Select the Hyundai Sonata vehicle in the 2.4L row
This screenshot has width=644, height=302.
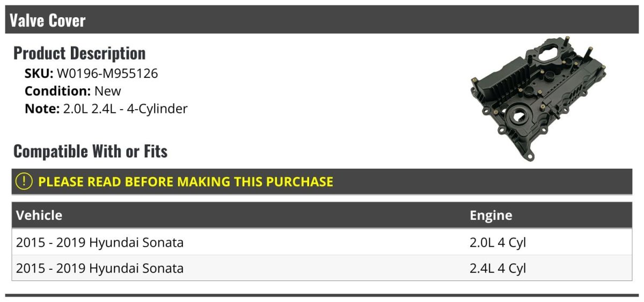coord(100,268)
